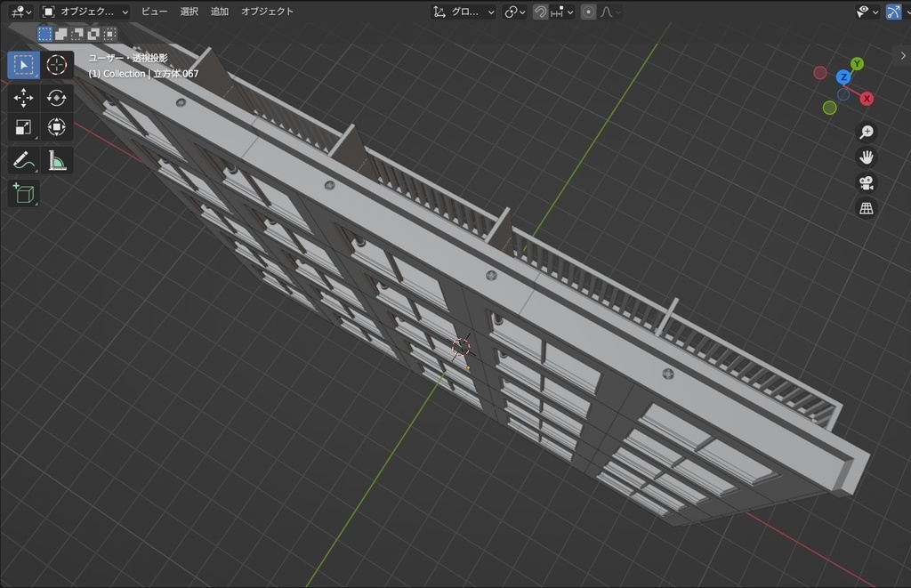Screen dimensions: 911x588
Task: Activate the Cursor tool
Action: click(x=56, y=64)
